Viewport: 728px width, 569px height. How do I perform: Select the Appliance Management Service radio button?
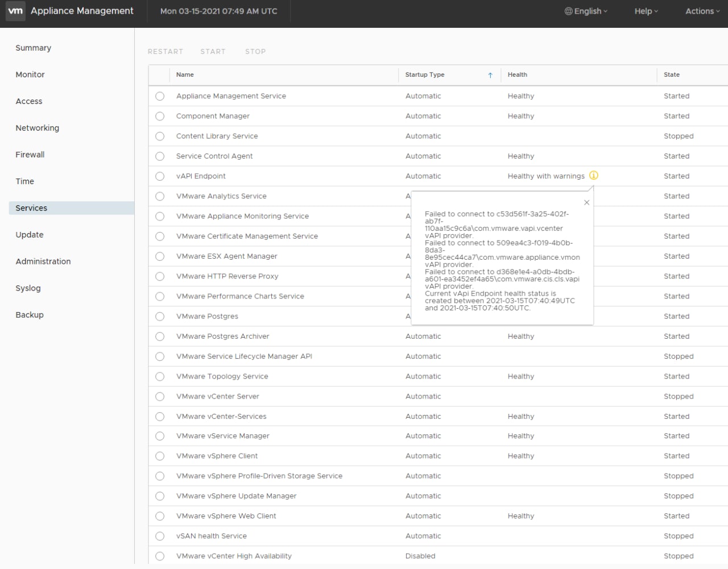[160, 96]
